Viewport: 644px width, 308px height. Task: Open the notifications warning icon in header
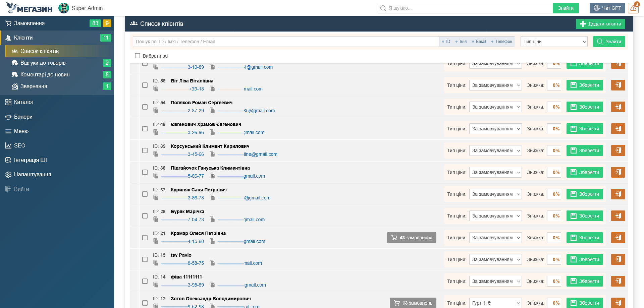tap(633, 8)
